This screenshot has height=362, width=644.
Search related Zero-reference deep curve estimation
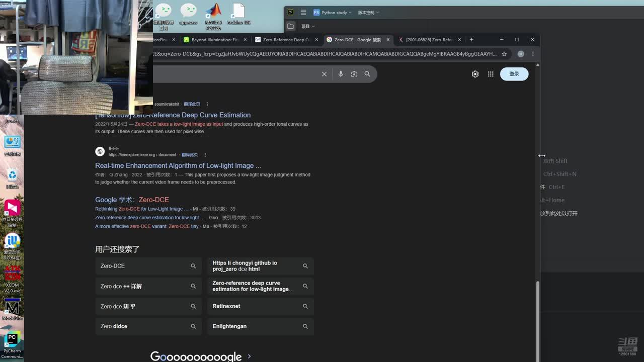click(x=261, y=286)
